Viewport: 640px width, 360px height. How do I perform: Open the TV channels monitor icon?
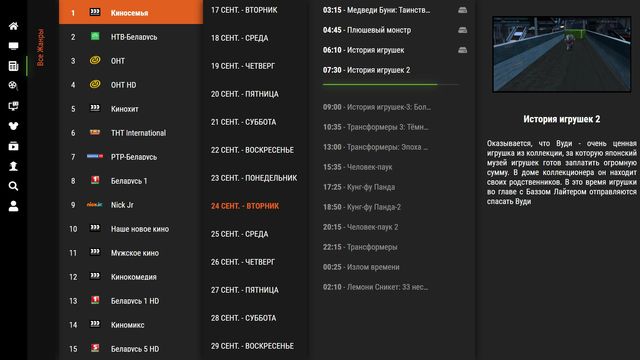point(13,46)
